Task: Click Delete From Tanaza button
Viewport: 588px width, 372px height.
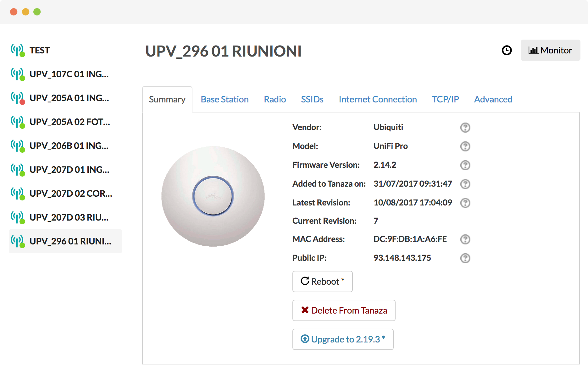Action: [x=344, y=310]
